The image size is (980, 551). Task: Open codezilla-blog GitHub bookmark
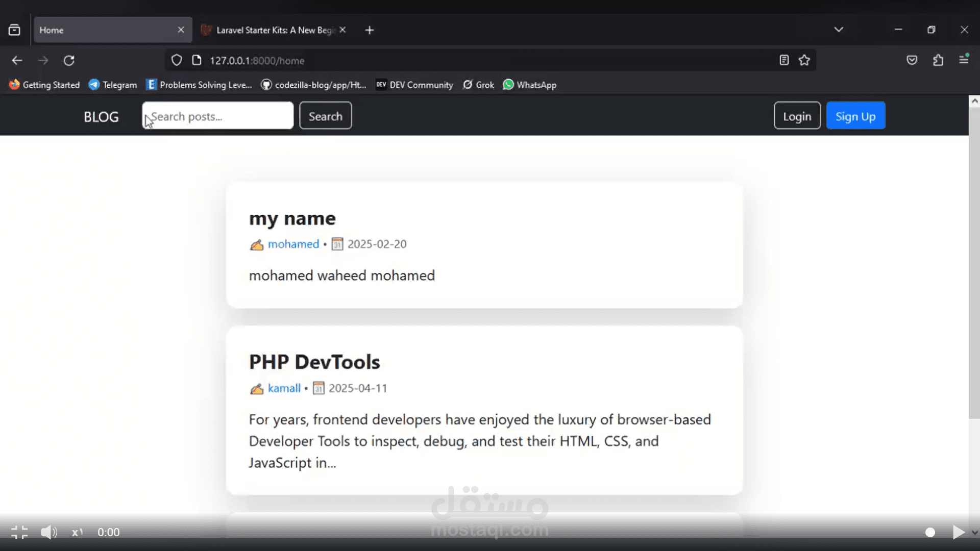pyautogui.click(x=313, y=85)
